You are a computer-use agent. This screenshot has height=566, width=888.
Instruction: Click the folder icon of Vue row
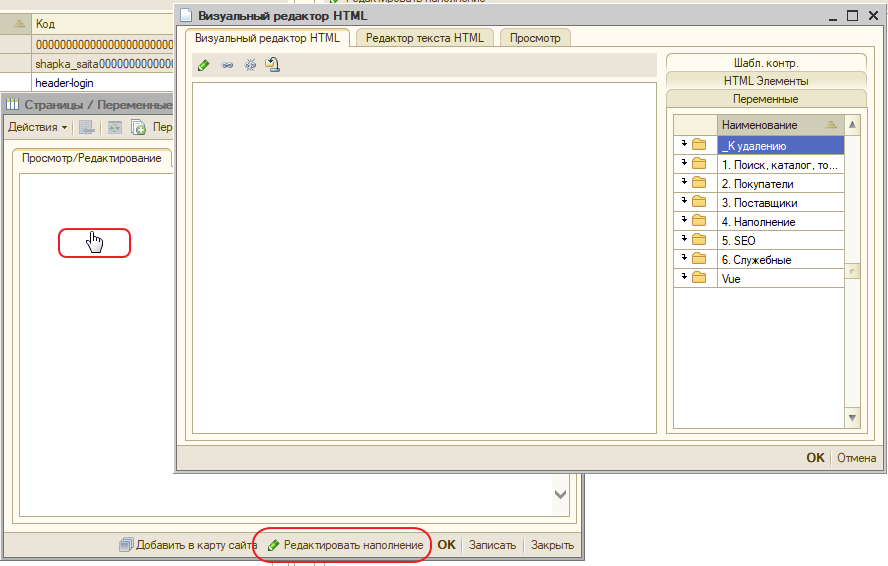[699, 278]
